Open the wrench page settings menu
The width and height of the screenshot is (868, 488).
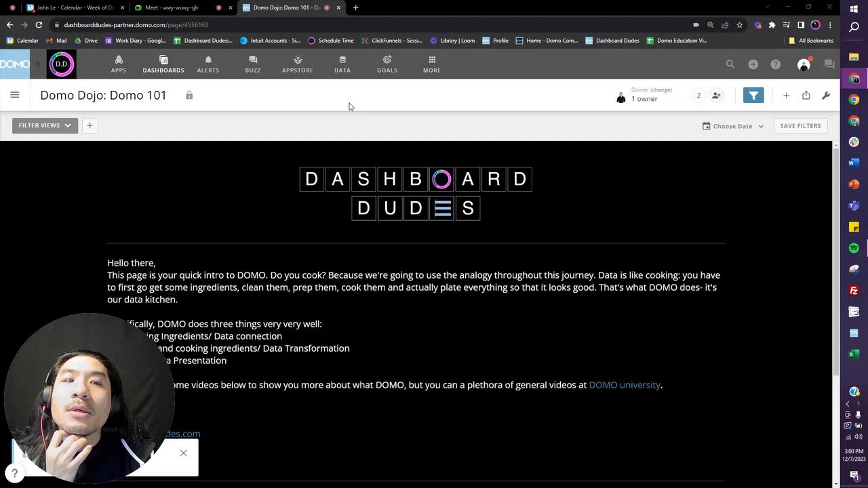(x=826, y=96)
